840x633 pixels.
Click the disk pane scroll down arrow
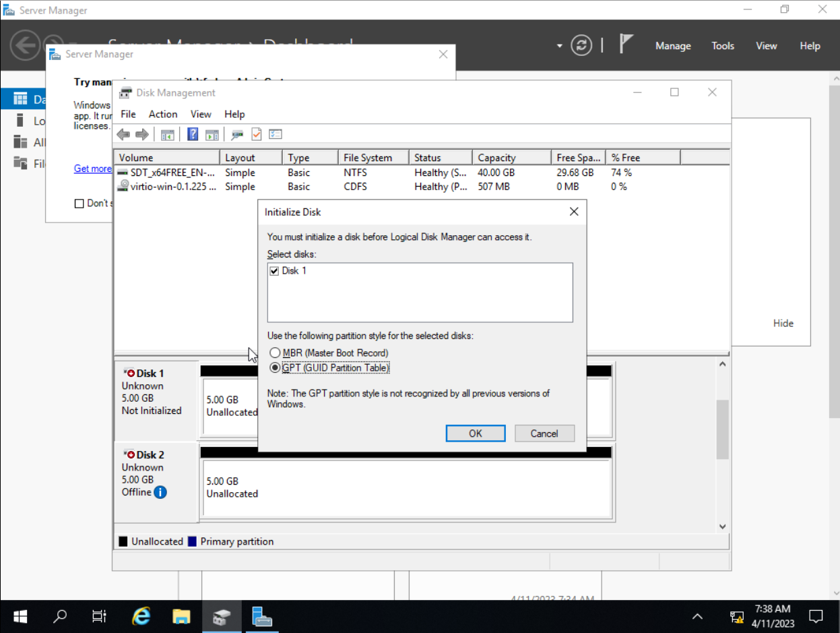click(x=722, y=526)
